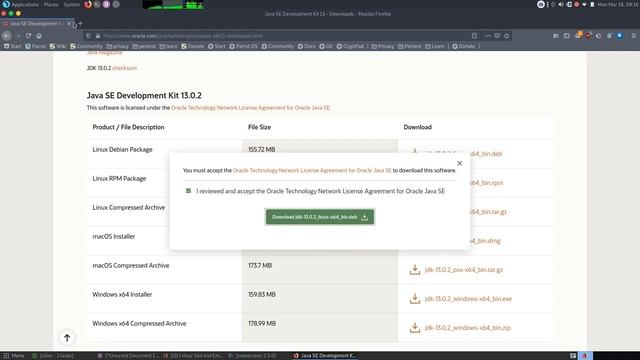Open the Menu button in the bottom panel

[x=14, y=356]
